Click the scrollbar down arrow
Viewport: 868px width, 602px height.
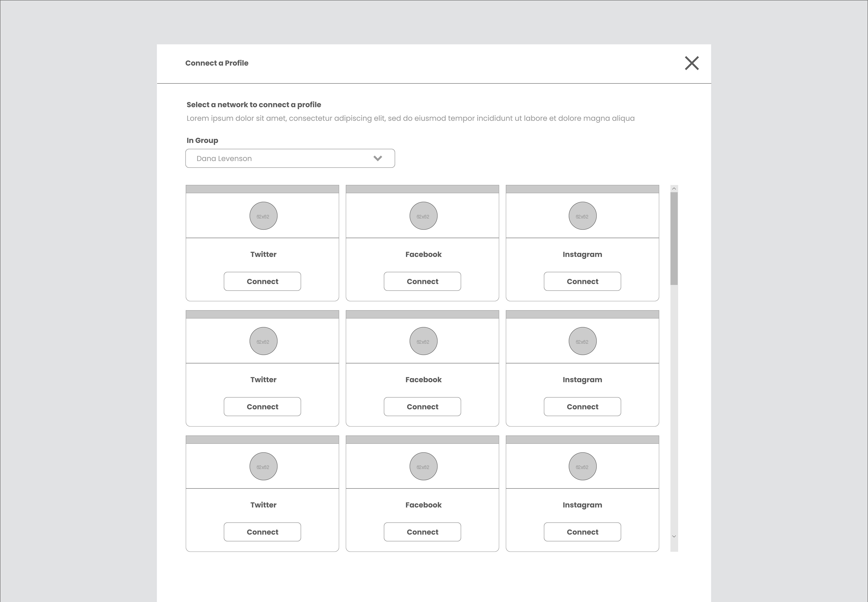pos(674,536)
